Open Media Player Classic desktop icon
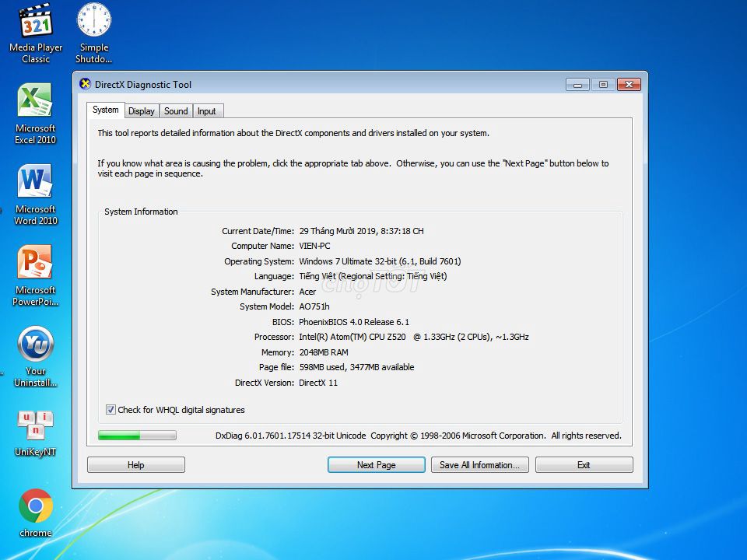The width and height of the screenshot is (747, 560). 36,33
